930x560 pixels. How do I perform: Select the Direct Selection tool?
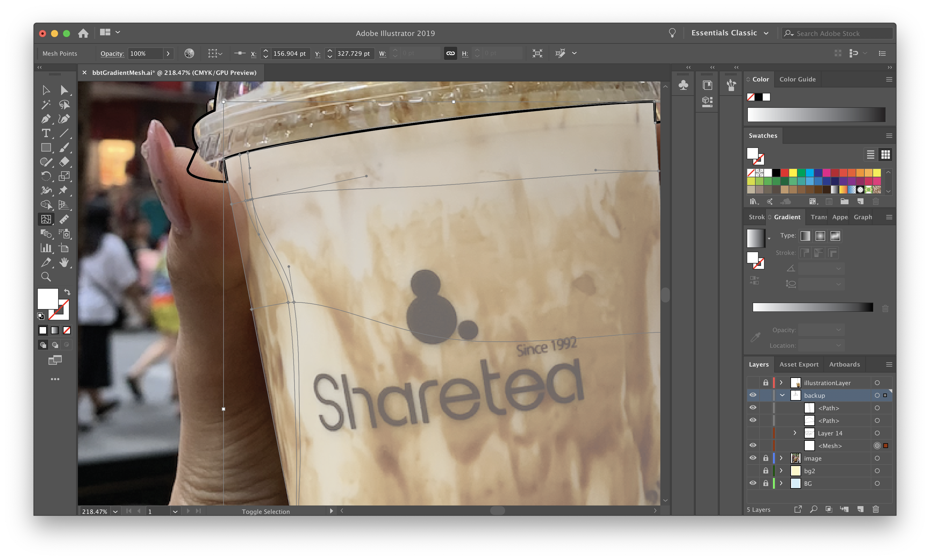(x=64, y=90)
